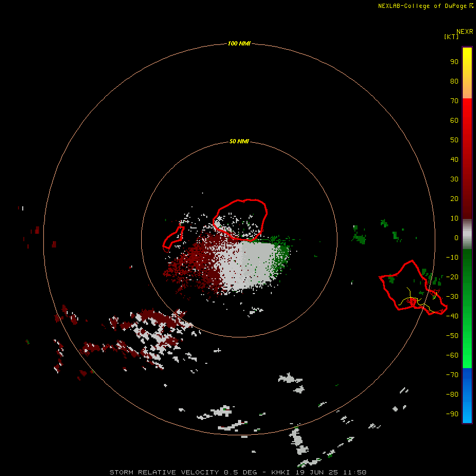Click the 50 NMI range ring label
Image resolution: width=476 pixels, height=476 pixels.
click(239, 141)
